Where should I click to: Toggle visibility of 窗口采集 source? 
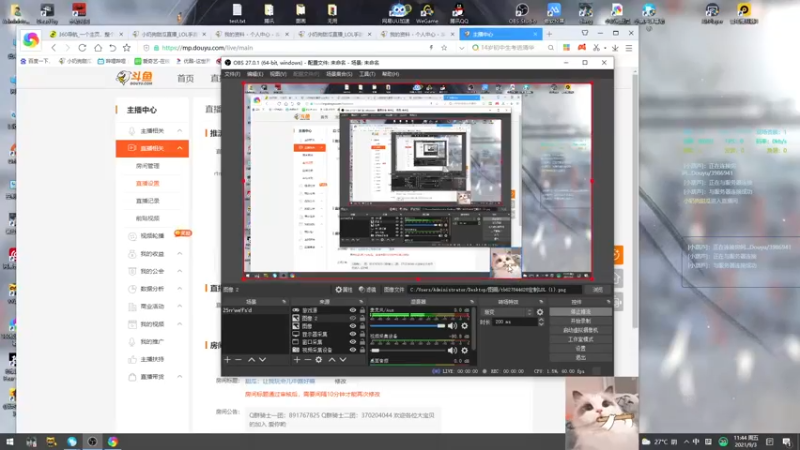[x=353, y=342]
